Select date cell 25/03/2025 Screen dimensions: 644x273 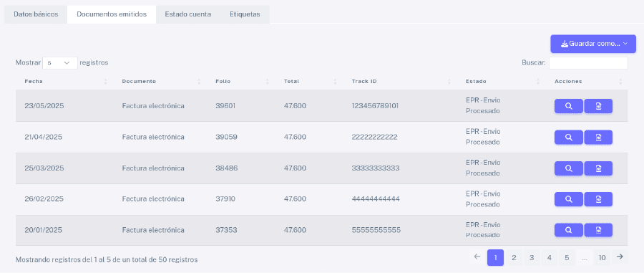click(x=44, y=168)
